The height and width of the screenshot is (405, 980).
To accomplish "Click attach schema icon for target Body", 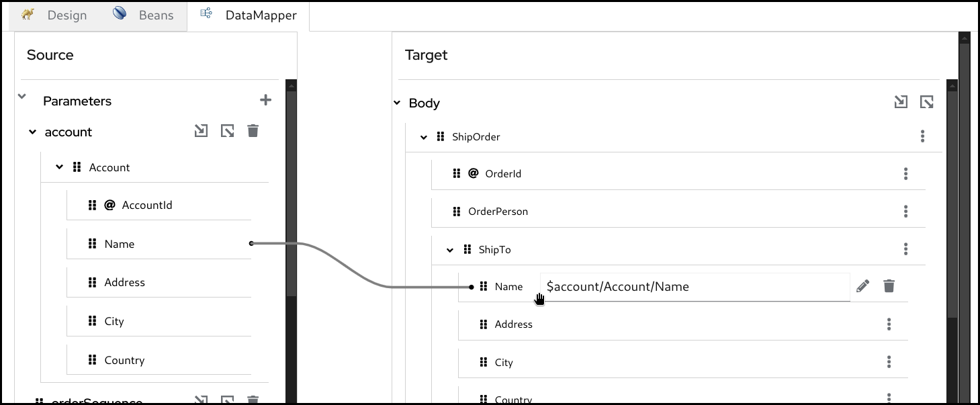I will pyautogui.click(x=901, y=102).
